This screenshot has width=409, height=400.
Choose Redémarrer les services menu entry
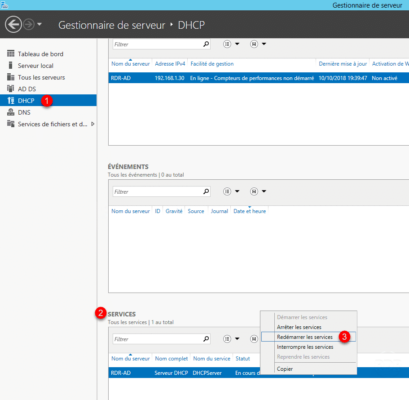point(308,337)
